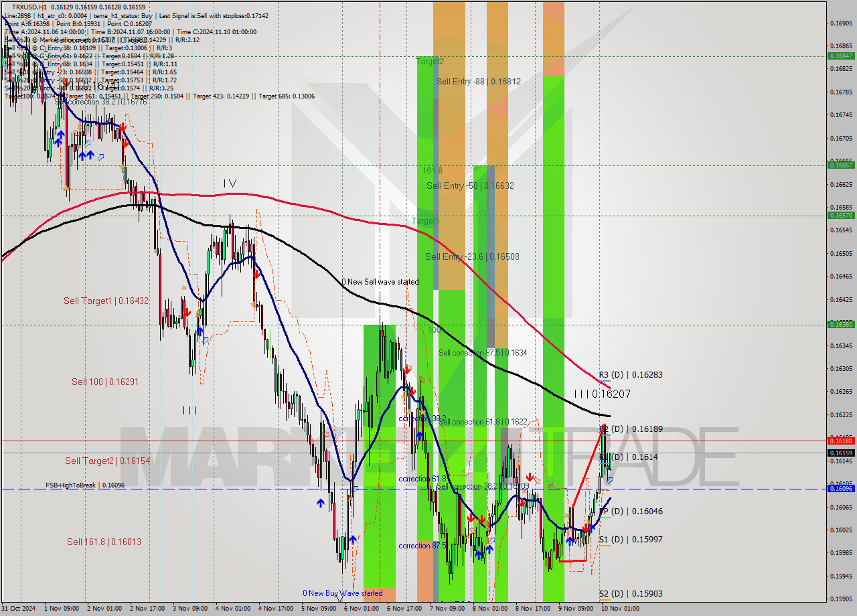
Task: Click the green '161.8' fib label
Action: click(433, 171)
